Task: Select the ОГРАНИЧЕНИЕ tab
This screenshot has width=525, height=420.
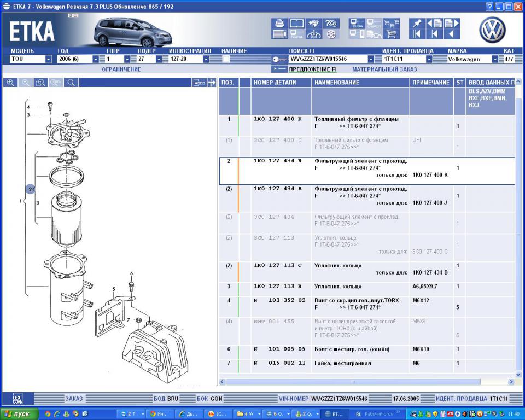Action: pyautogui.click(x=121, y=69)
